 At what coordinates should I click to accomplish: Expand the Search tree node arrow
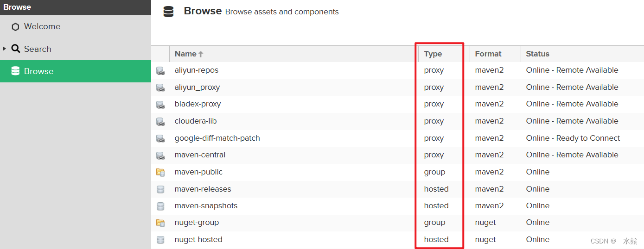[x=5, y=49]
